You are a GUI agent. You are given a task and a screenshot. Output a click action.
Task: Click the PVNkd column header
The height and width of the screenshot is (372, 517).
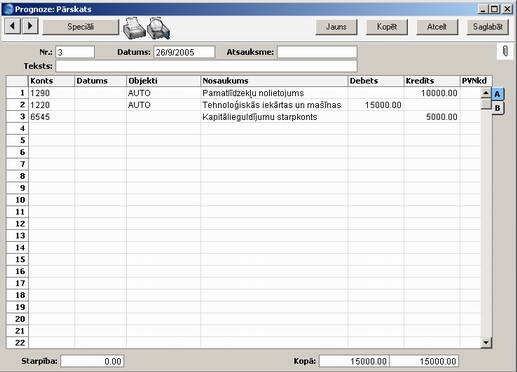tap(476, 81)
